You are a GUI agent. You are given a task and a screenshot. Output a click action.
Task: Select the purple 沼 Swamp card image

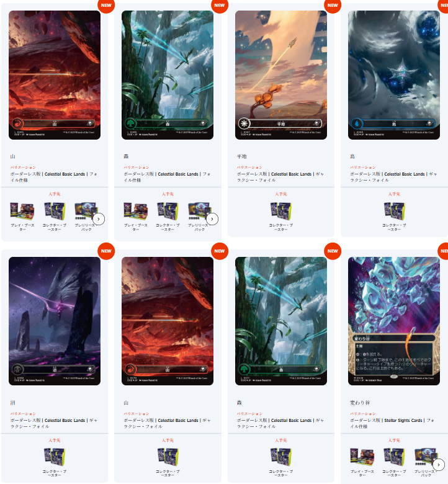[55, 321]
